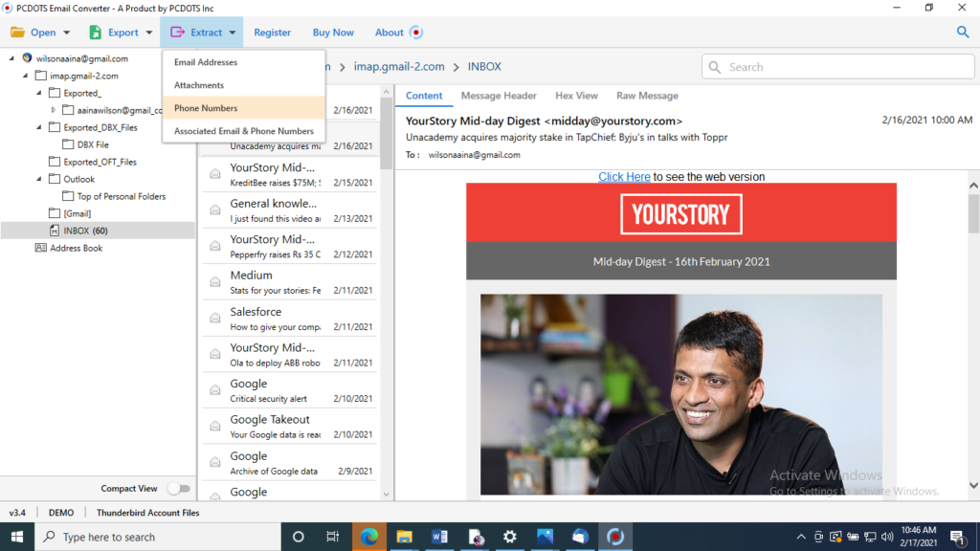
Task: Click envelope icon of Google Takeout email
Action: tap(215, 426)
